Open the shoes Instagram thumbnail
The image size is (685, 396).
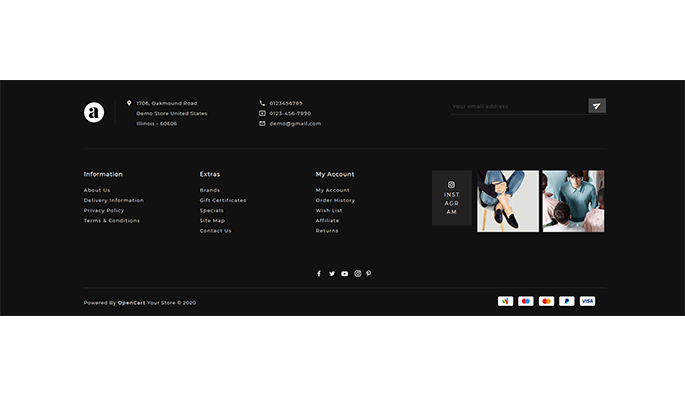[508, 201]
